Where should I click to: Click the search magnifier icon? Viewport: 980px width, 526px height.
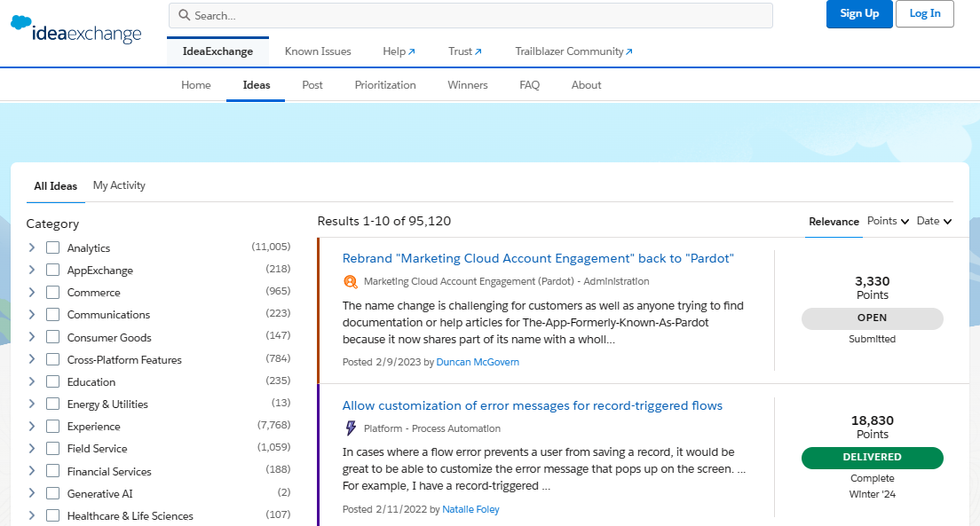coord(184,15)
